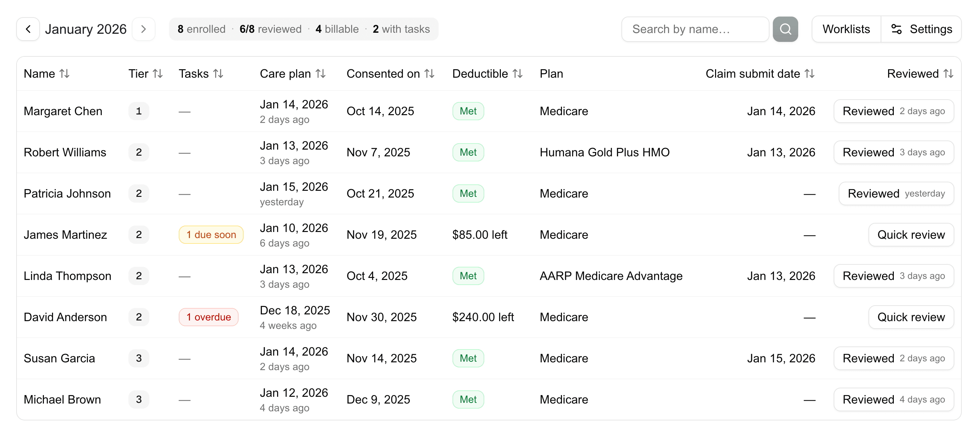Viewport: 980px width, 439px height.
Task: Sort the Care plan column
Action: coord(321,74)
